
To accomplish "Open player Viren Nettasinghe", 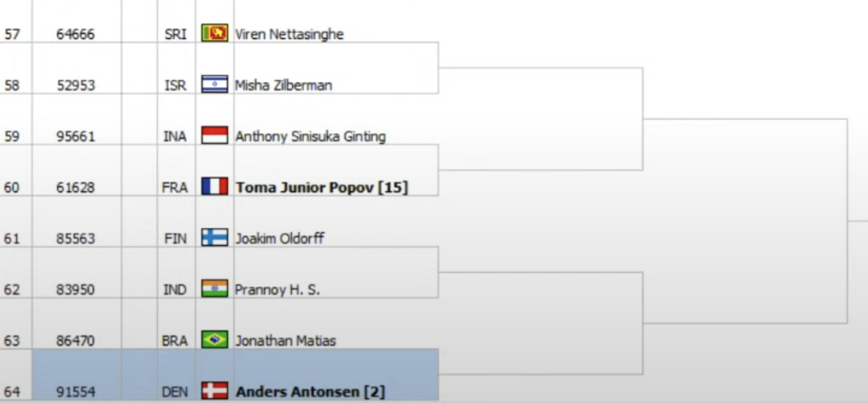I will (289, 34).
